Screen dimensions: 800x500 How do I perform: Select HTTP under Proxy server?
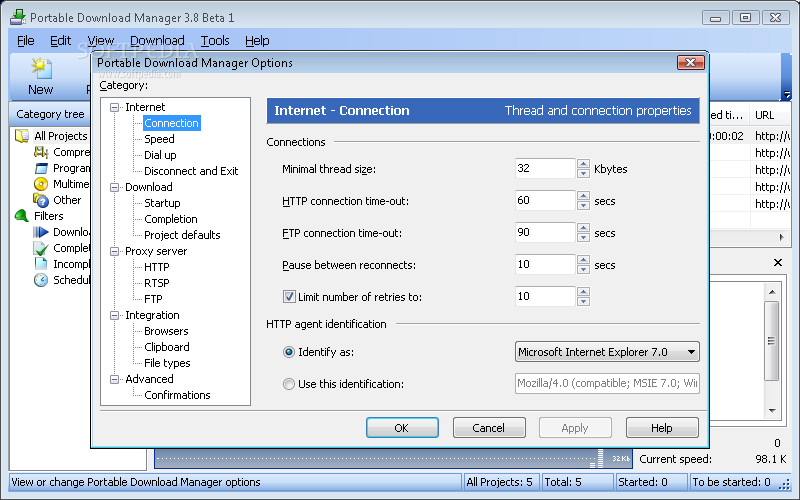157,267
